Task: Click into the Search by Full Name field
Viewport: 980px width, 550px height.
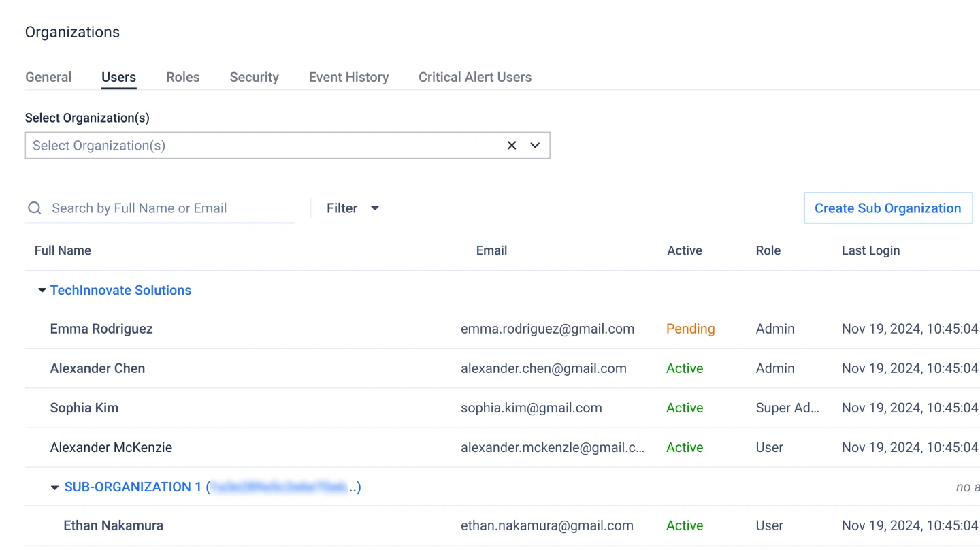Action: point(170,208)
